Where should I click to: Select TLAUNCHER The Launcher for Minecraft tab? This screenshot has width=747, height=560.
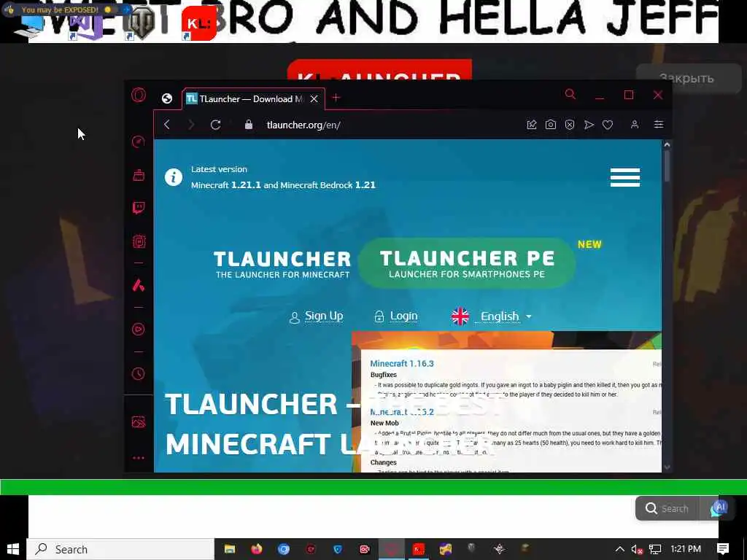coord(282,264)
